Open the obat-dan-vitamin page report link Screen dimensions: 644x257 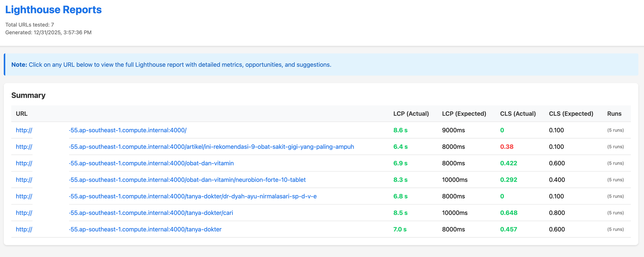click(151, 163)
